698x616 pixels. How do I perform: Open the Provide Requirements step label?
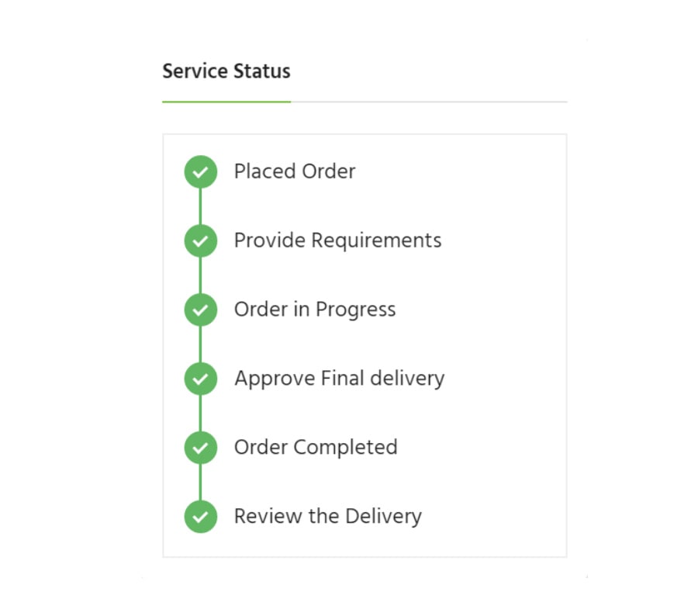(338, 241)
